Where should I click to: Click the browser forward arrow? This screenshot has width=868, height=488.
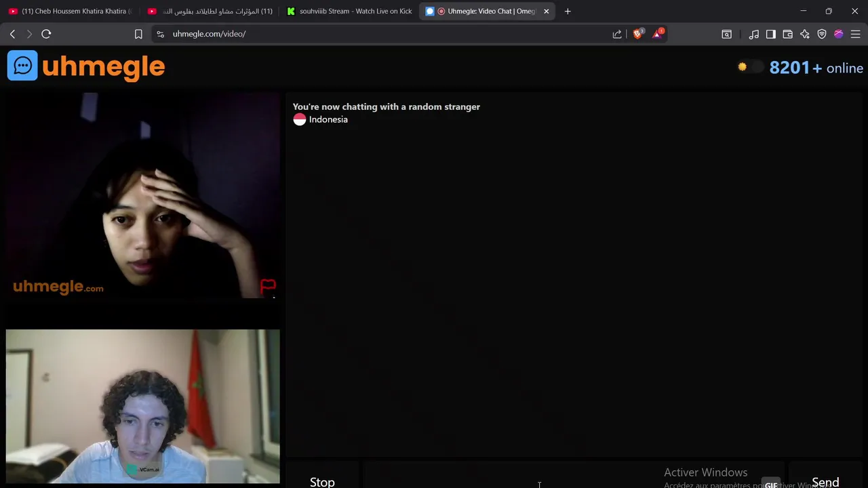tap(29, 34)
